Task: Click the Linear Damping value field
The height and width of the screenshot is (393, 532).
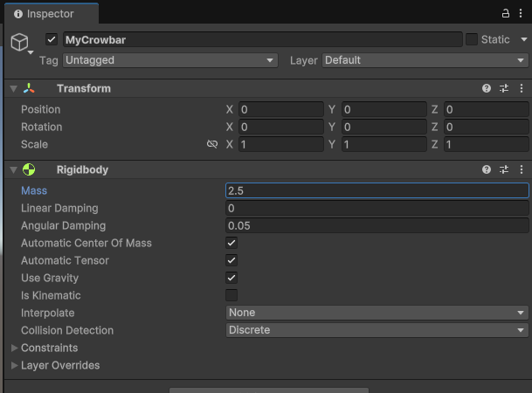Action: pos(377,208)
